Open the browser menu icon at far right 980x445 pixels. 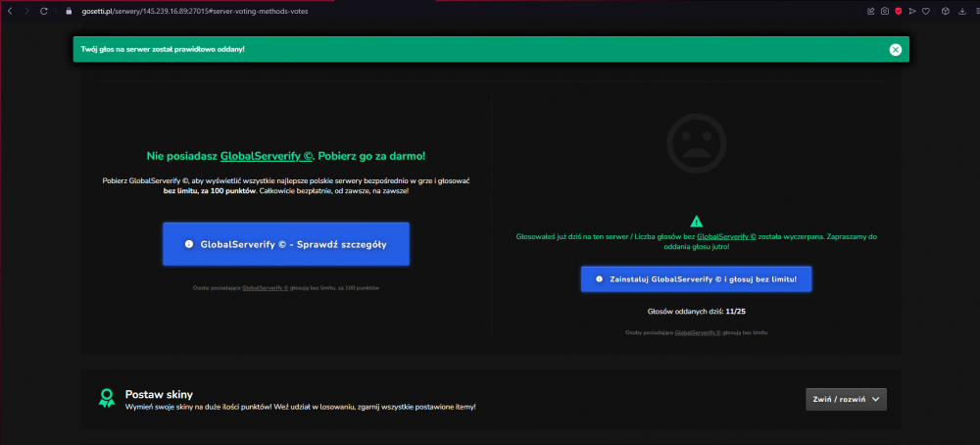(977, 11)
